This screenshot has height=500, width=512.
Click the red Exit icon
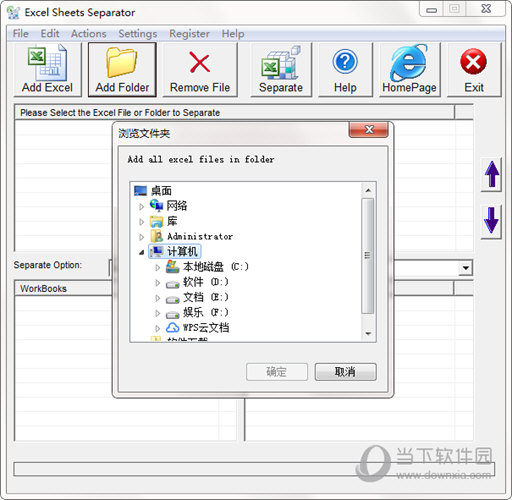[473, 62]
